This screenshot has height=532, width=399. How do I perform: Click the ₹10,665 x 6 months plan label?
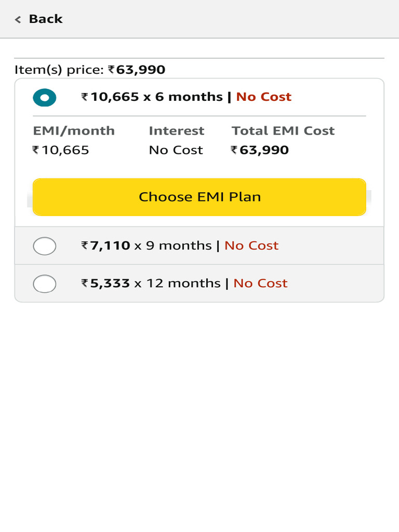point(152,97)
